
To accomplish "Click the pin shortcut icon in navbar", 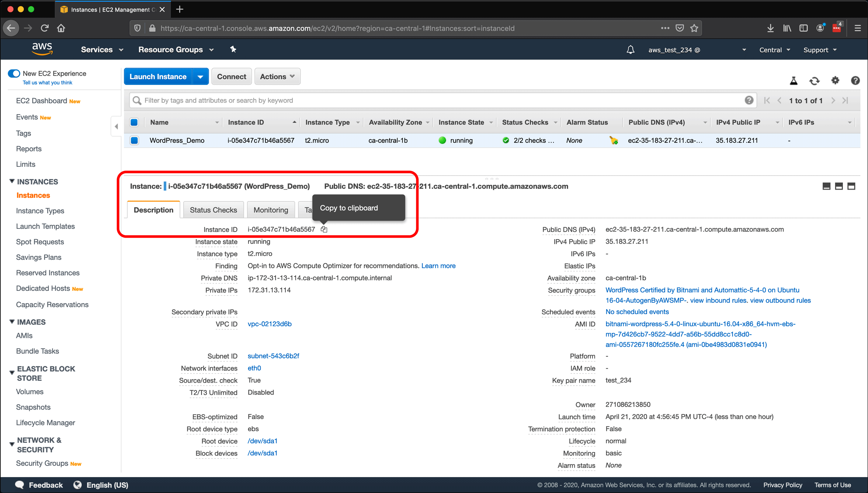I will (x=233, y=49).
